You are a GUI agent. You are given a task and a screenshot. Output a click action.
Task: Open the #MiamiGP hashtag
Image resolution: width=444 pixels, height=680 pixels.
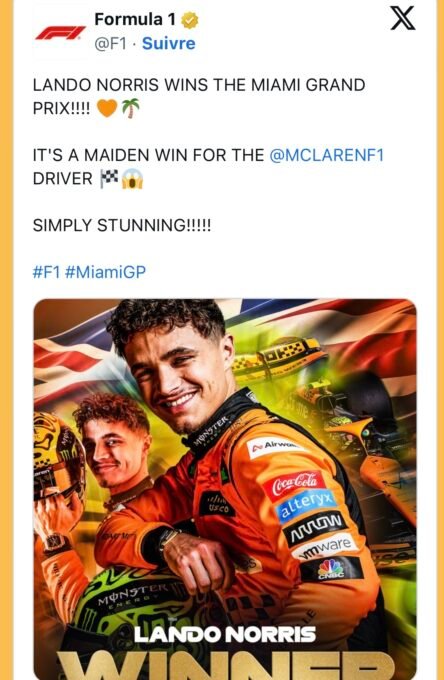coord(105,272)
